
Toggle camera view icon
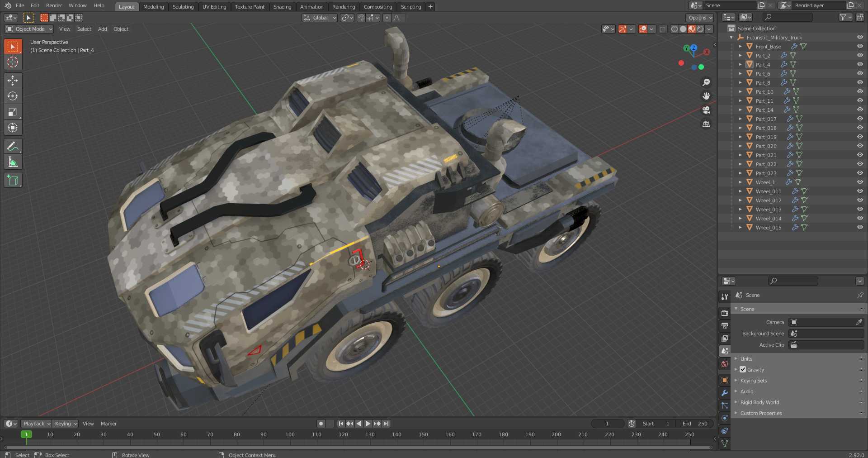[x=706, y=110]
